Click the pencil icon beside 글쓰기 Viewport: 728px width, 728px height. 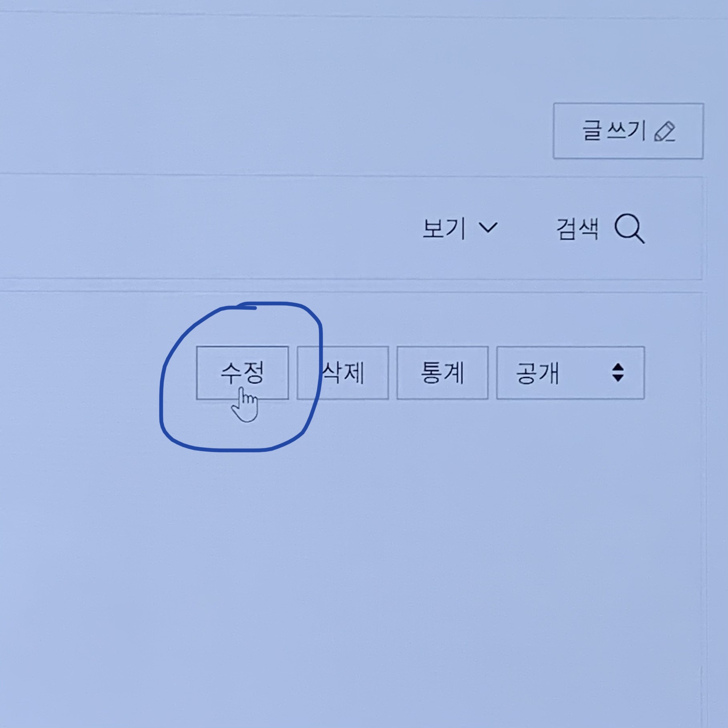coord(665,132)
